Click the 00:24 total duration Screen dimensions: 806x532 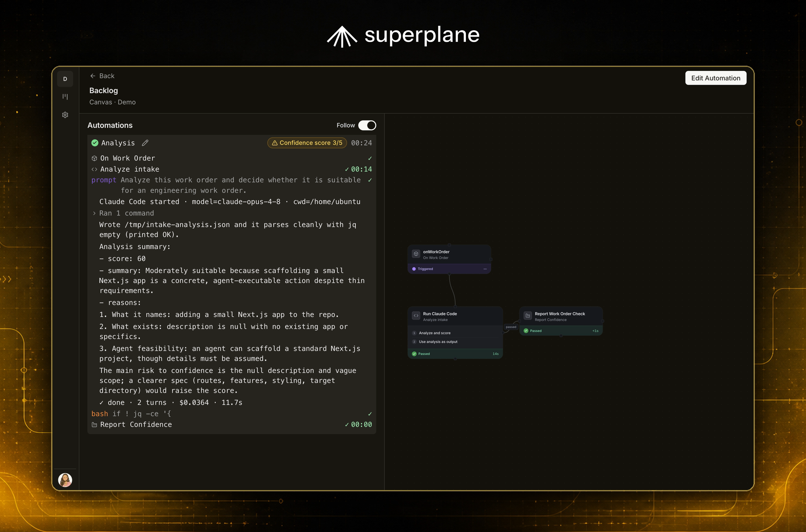[361, 143]
